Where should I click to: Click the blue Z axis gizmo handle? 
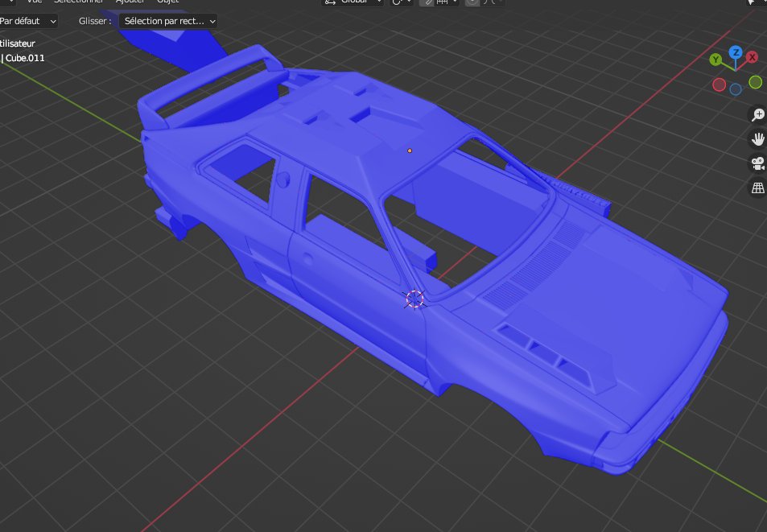click(x=735, y=53)
